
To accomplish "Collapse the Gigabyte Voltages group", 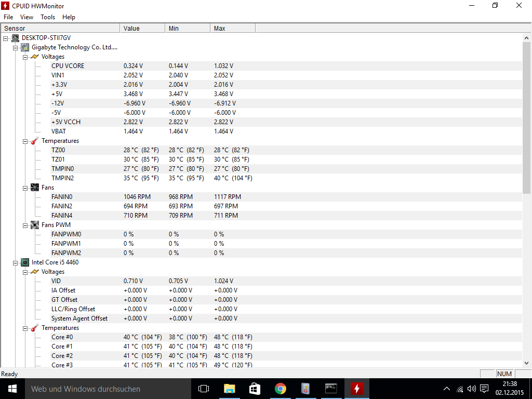I will tap(25, 57).
